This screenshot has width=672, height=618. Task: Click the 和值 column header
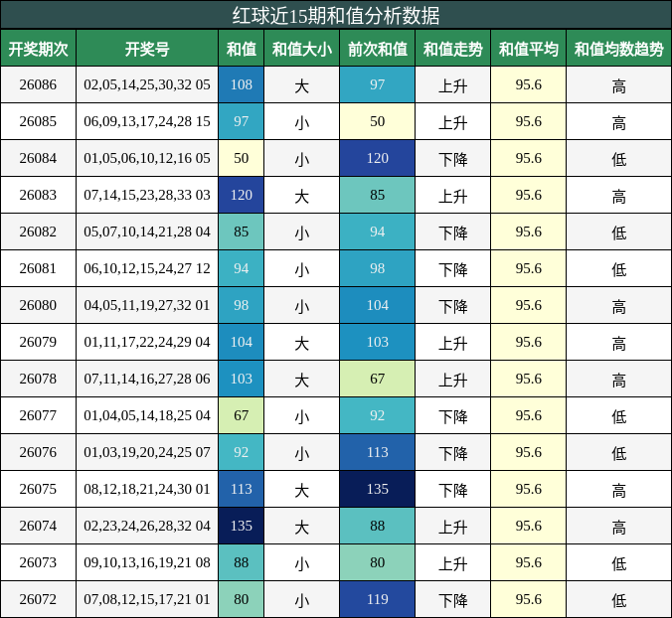coord(242,49)
